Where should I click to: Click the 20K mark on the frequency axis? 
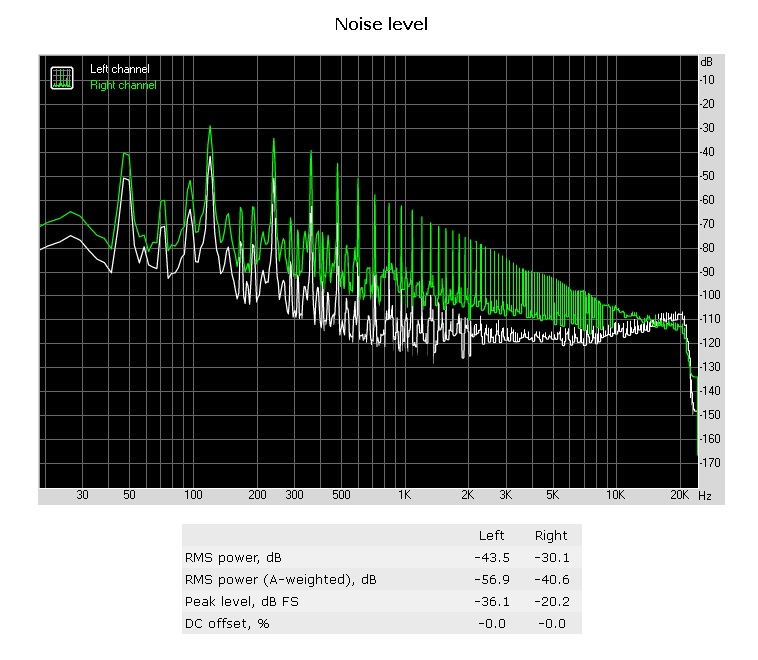coord(680,496)
